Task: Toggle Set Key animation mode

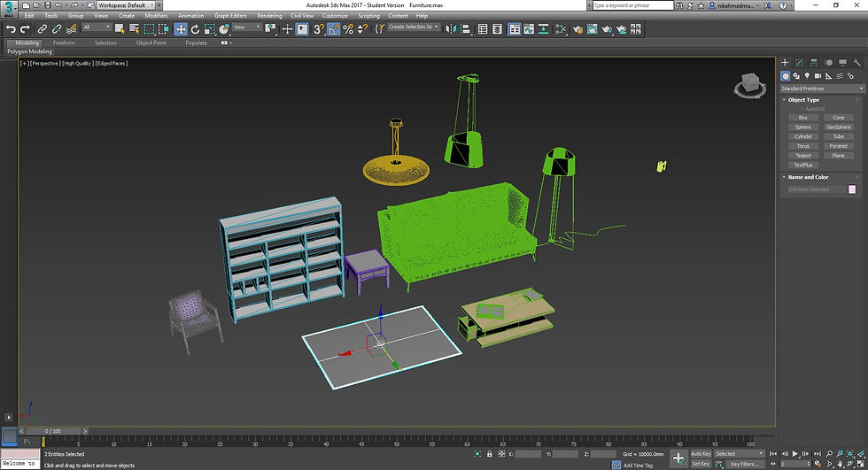Action: point(701,464)
